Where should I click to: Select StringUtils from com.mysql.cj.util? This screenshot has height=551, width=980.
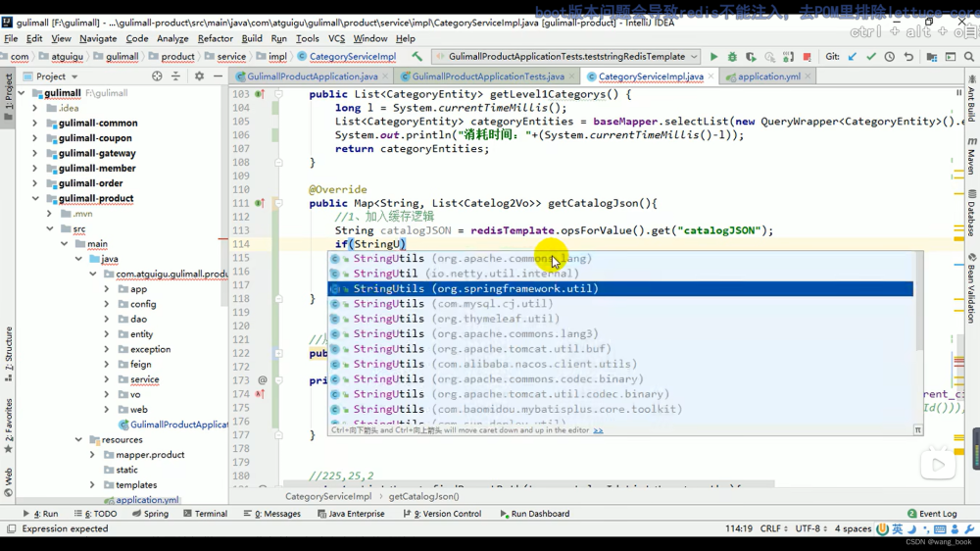coord(620,304)
